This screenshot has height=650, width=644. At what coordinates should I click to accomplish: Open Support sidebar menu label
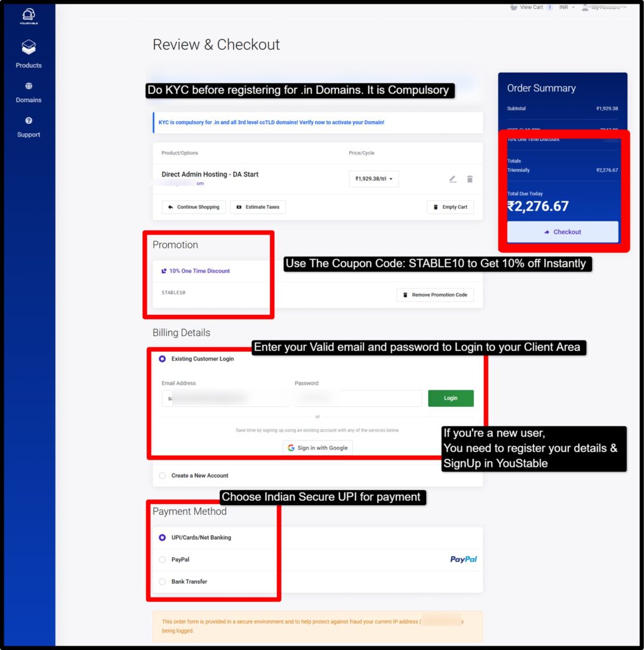click(29, 135)
